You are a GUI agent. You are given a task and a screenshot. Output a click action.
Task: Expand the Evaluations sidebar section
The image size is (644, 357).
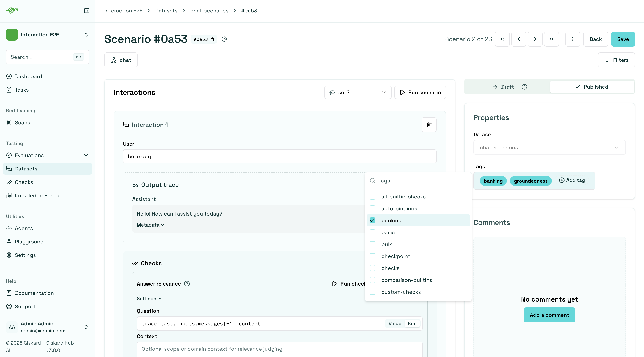(x=48, y=155)
